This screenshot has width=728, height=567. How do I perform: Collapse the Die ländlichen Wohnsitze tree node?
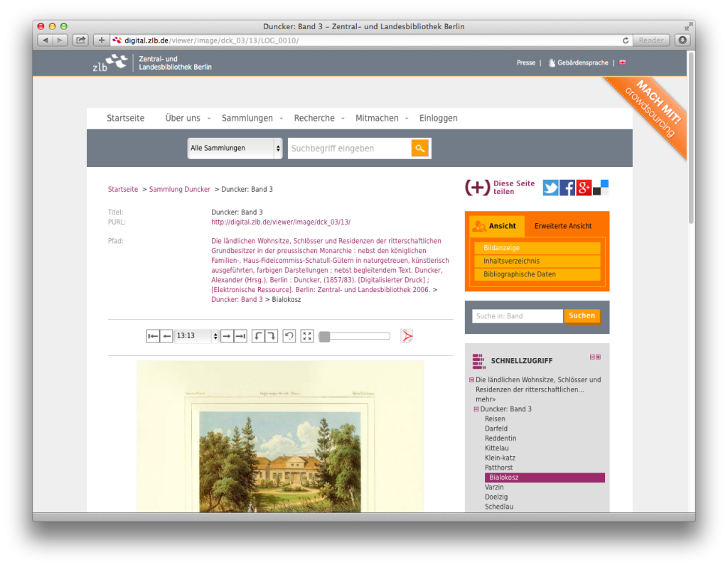pyautogui.click(x=472, y=380)
